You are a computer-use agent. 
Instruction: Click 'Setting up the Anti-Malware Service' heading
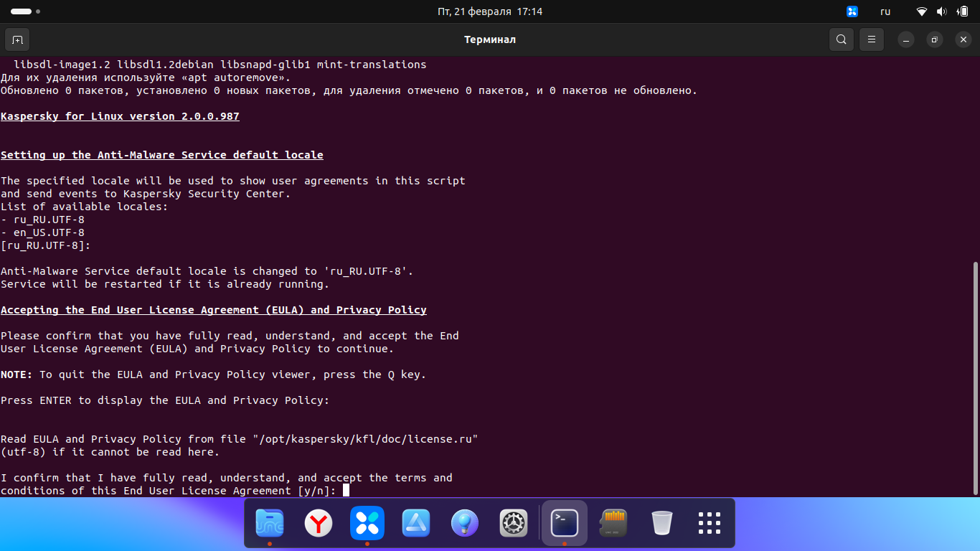click(x=162, y=155)
